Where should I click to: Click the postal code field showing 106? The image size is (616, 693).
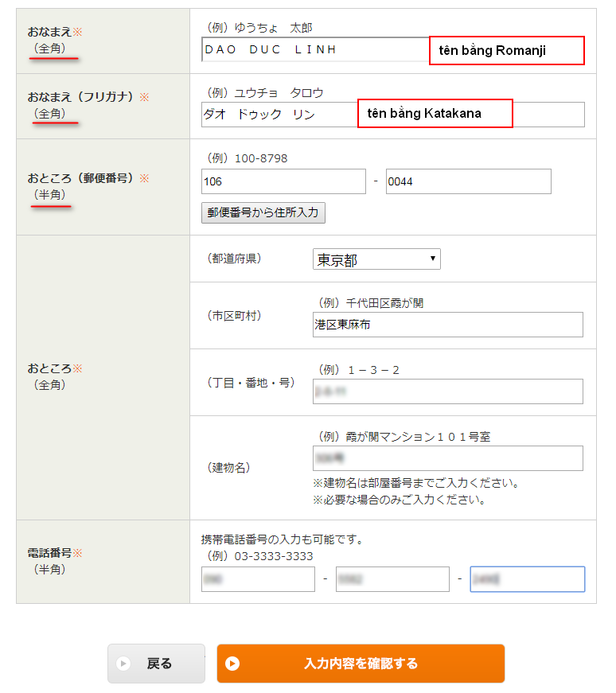[283, 181]
